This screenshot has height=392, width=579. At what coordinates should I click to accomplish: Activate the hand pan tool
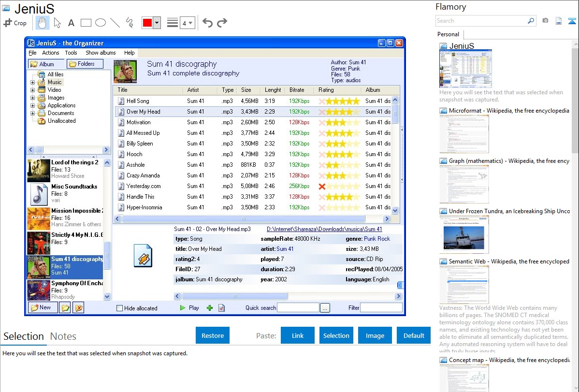42,23
